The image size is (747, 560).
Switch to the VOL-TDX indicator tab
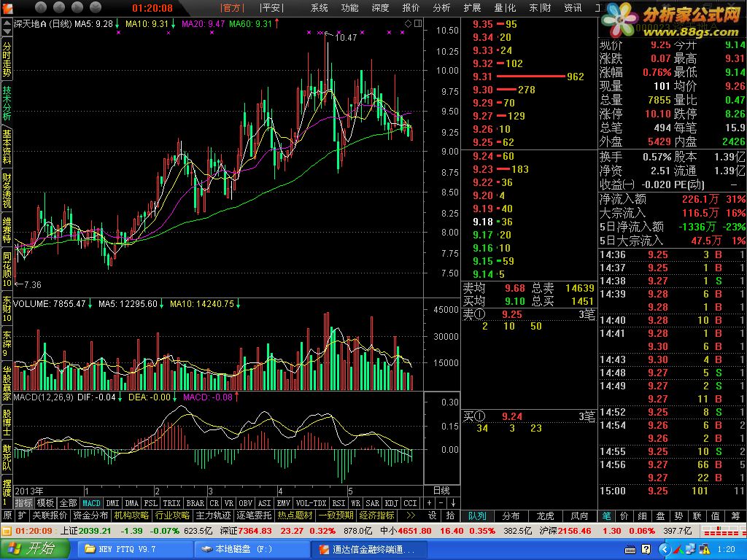tap(311, 503)
